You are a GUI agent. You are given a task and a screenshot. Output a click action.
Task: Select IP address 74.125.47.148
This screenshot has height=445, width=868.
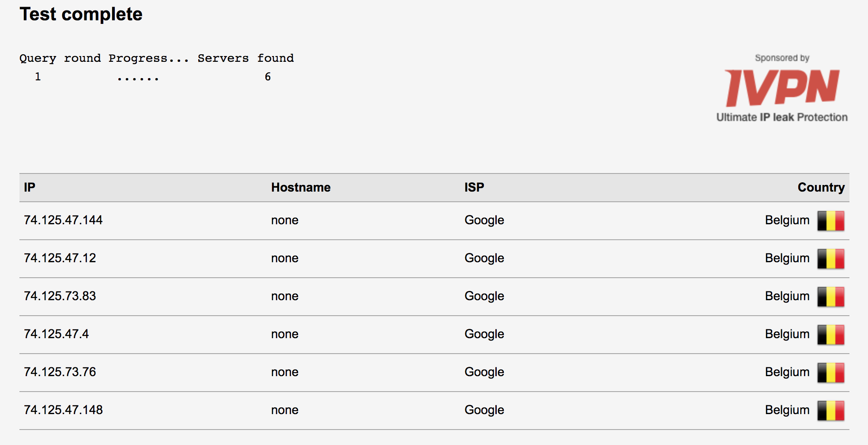coord(63,410)
